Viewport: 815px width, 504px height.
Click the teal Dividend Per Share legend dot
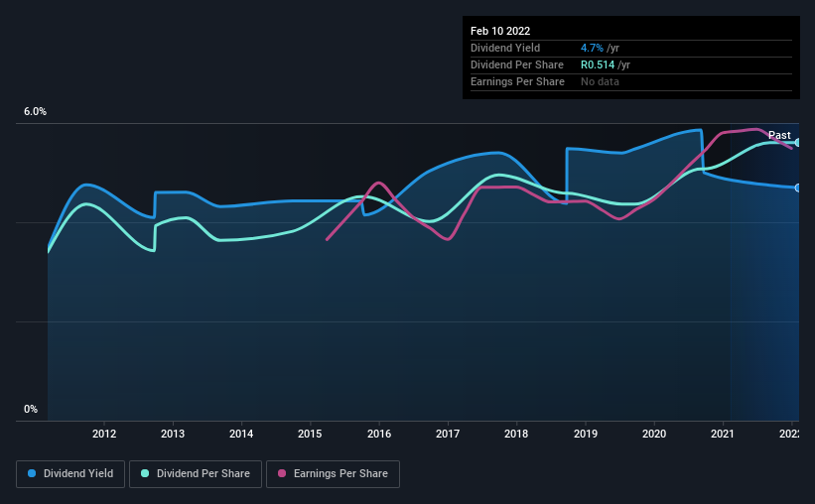(145, 473)
